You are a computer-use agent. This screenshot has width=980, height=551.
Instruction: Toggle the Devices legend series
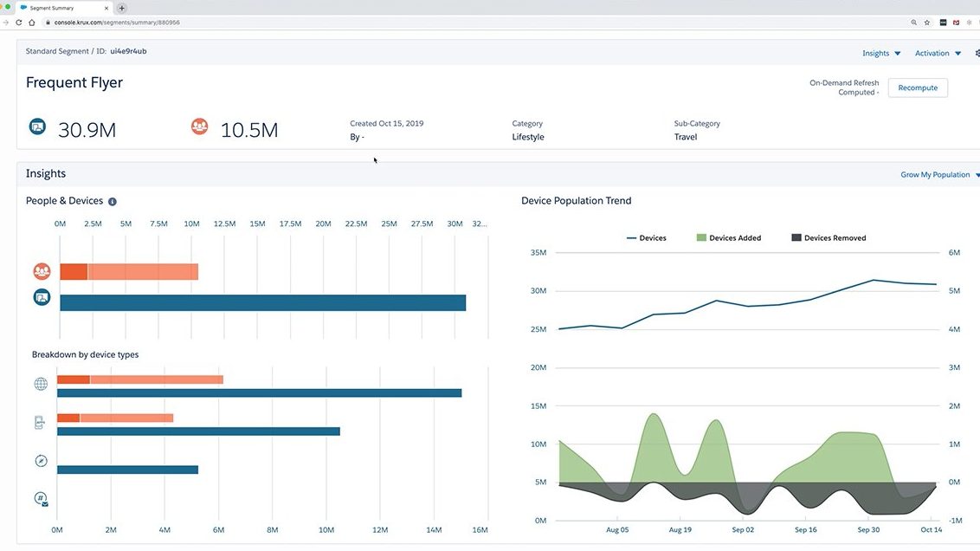coord(646,238)
